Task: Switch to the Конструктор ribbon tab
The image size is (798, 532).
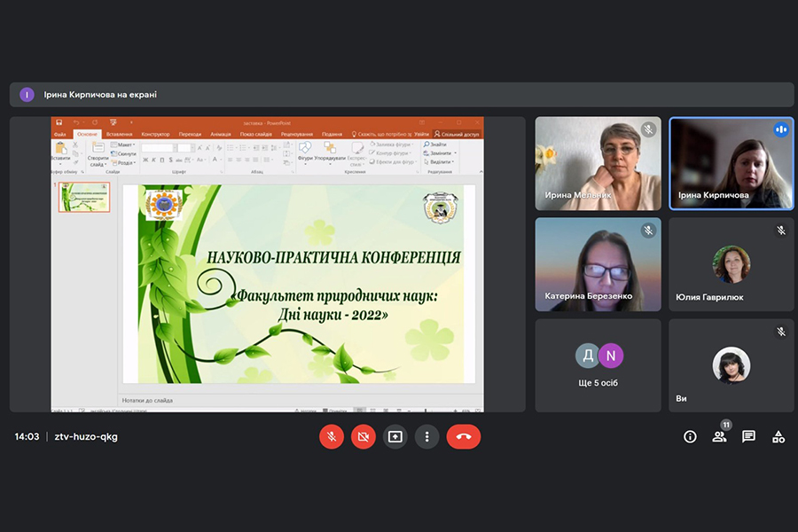Action: (155, 135)
